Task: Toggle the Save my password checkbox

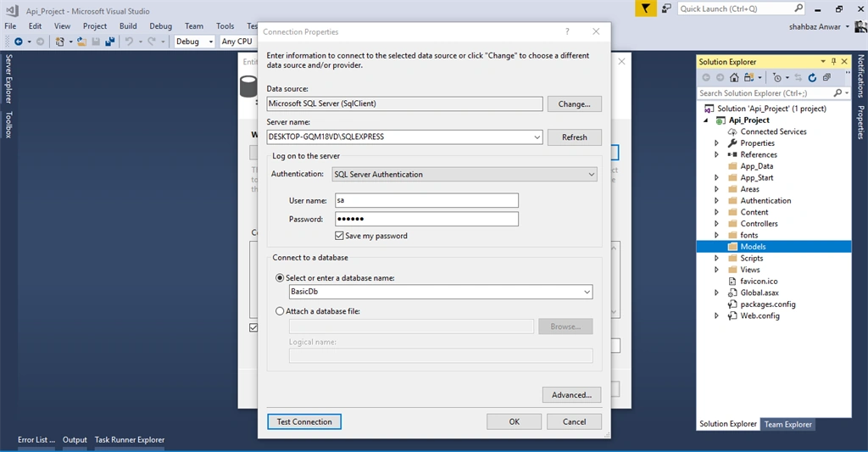Action: (x=339, y=236)
